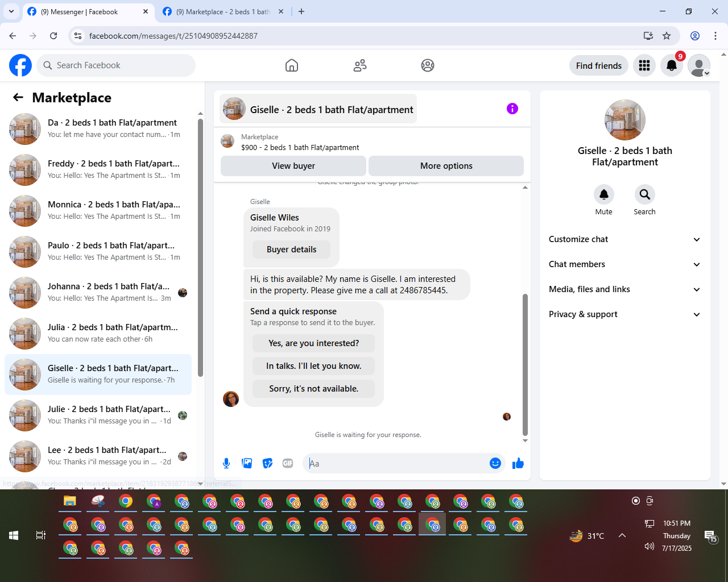Open the Facebook logo home link
Screen dimensions: 728x582
tap(20, 65)
